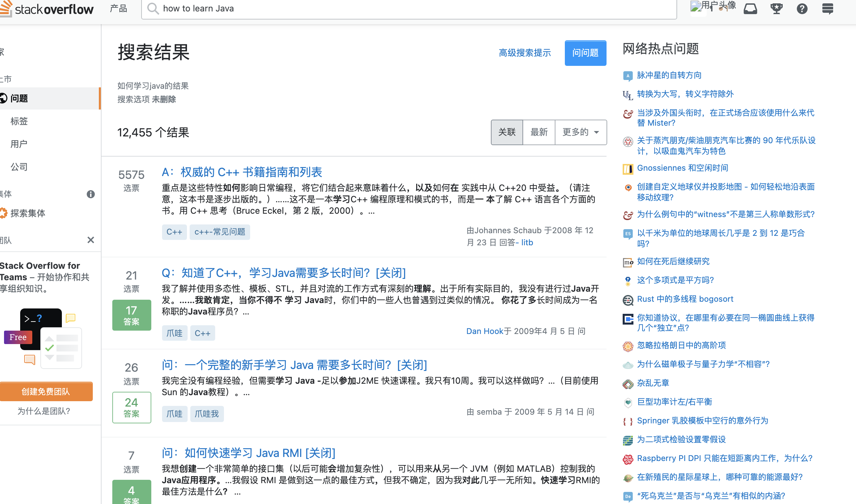Click the 创建免费团队 orange button

tap(46, 391)
